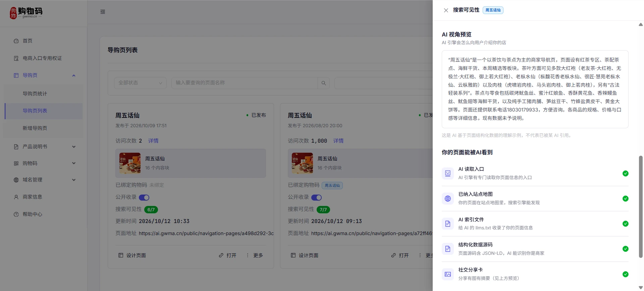Click 详情 link next to 访问次数 1,000

click(338, 141)
